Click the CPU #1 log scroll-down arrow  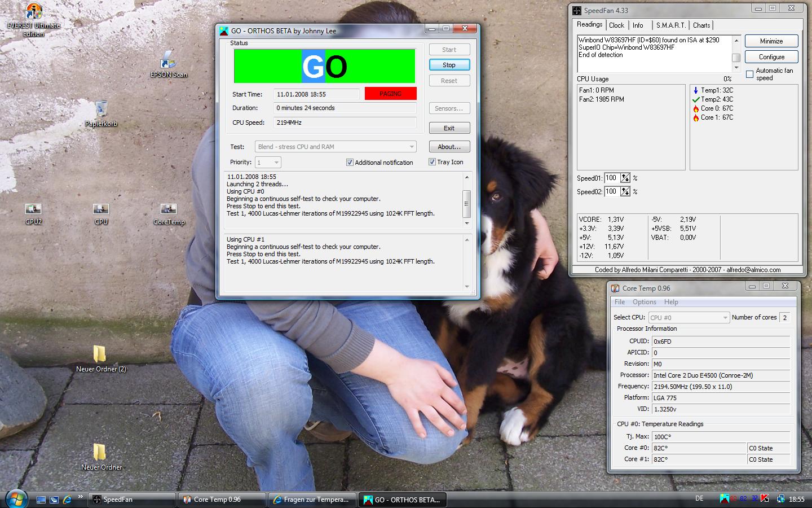coord(466,287)
